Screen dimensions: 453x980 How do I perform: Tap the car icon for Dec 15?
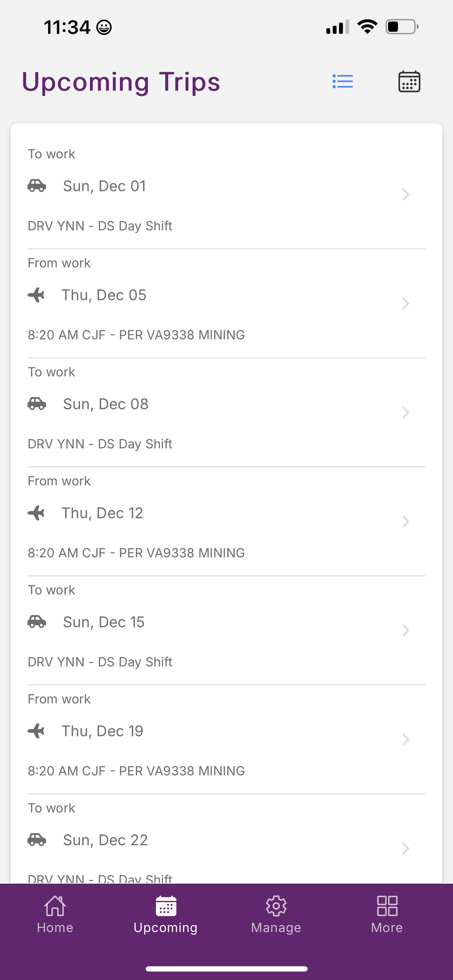coord(37,622)
